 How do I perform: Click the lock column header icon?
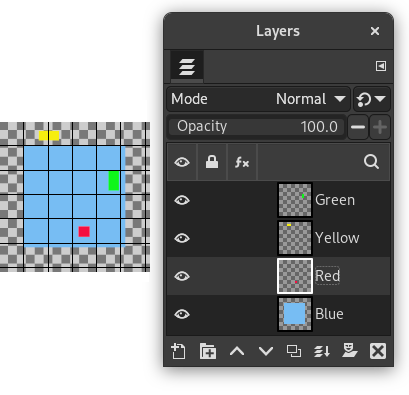tap(212, 162)
